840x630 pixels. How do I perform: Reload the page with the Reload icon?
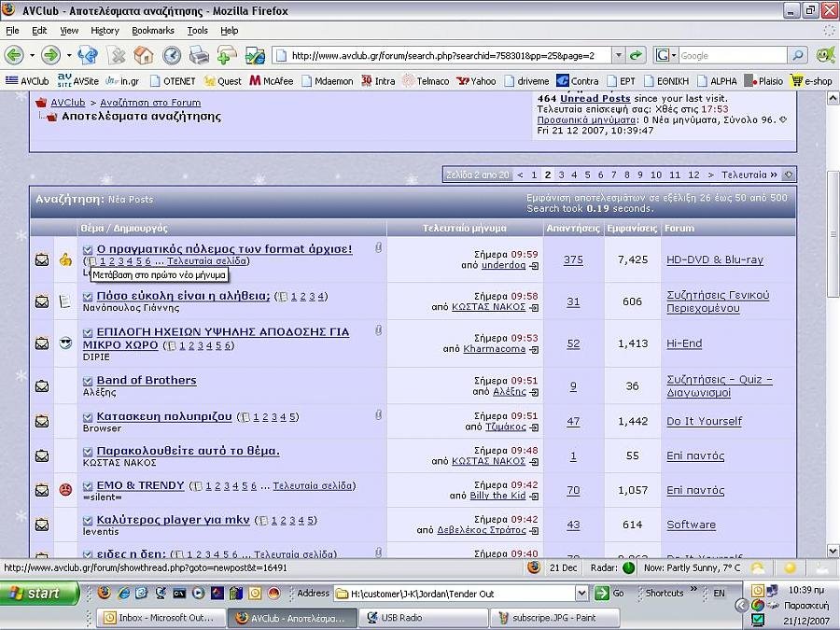click(x=89, y=55)
